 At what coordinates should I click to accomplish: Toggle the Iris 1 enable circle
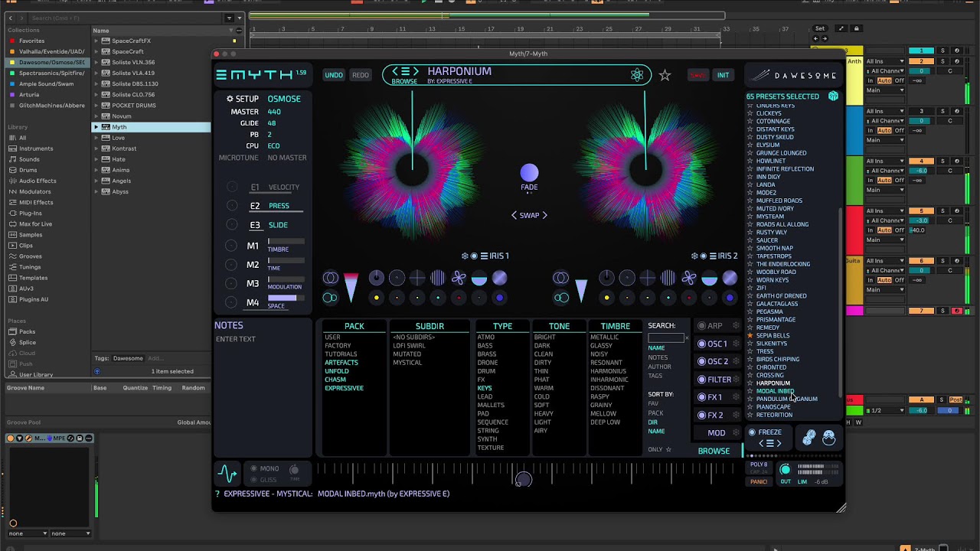pos(474,256)
